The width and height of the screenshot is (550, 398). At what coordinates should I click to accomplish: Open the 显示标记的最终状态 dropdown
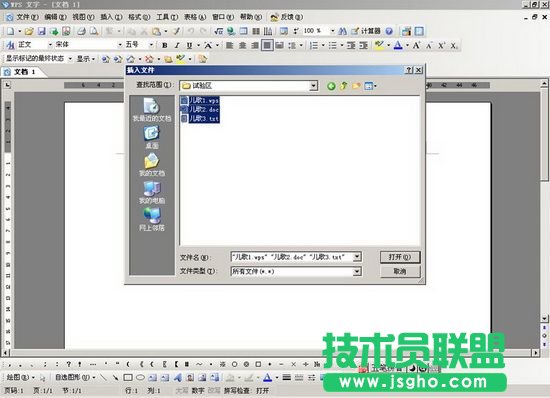pyautogui.click(x=70, y=59)
